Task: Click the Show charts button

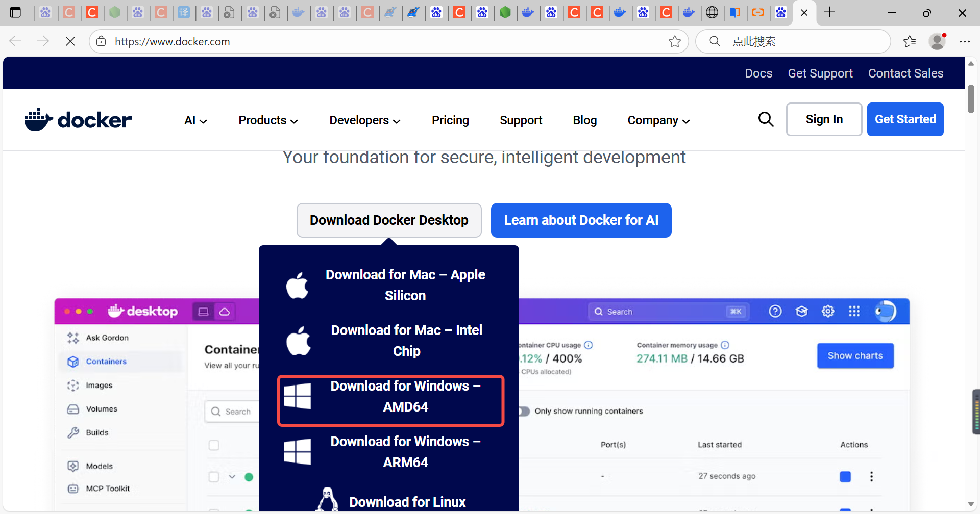Action: [855, 356]
